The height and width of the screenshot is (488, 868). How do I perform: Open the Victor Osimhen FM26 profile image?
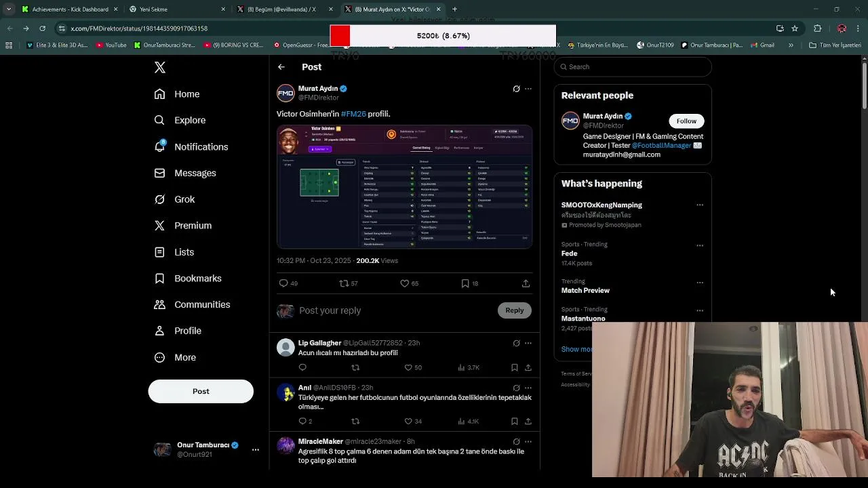(404, 186)
